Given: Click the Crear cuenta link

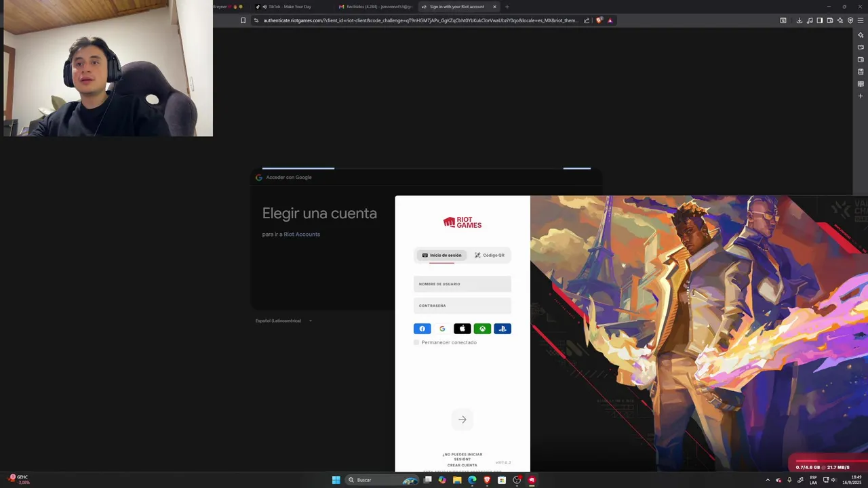Looking at the screenshot, I should (x=462, y=466).
